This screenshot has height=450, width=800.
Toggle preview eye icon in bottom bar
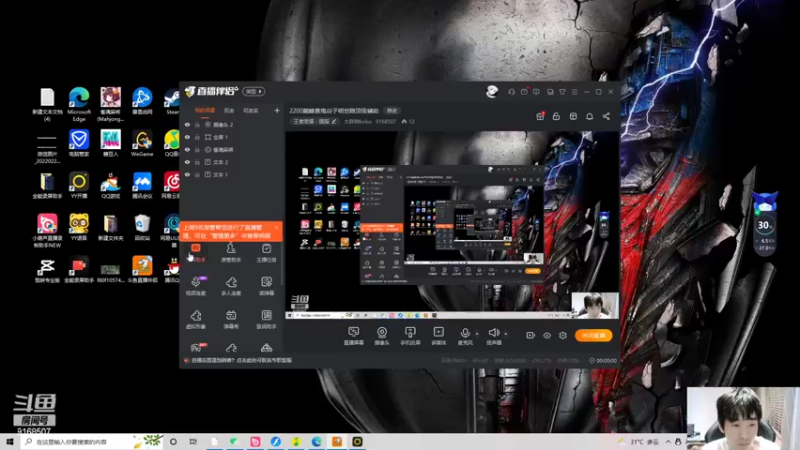pos(547,335)
